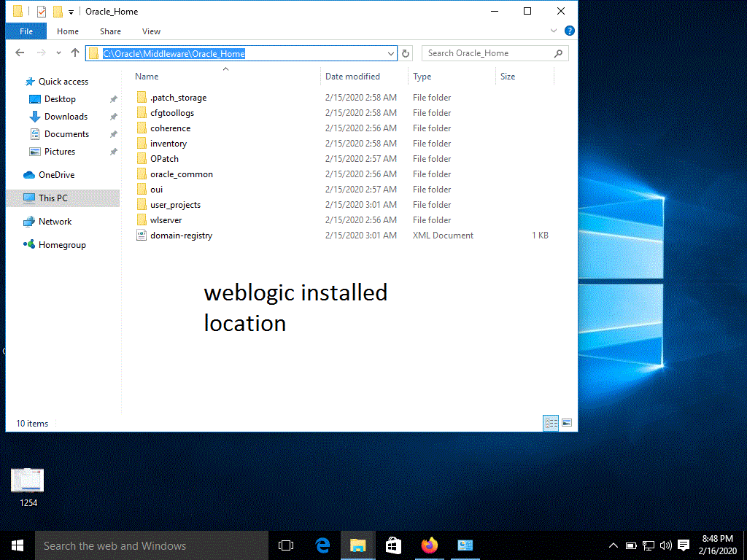The width and height of the screenshot is (747, 560).
Task: Click the New folder quick access icon
Action: pos(58,12)
